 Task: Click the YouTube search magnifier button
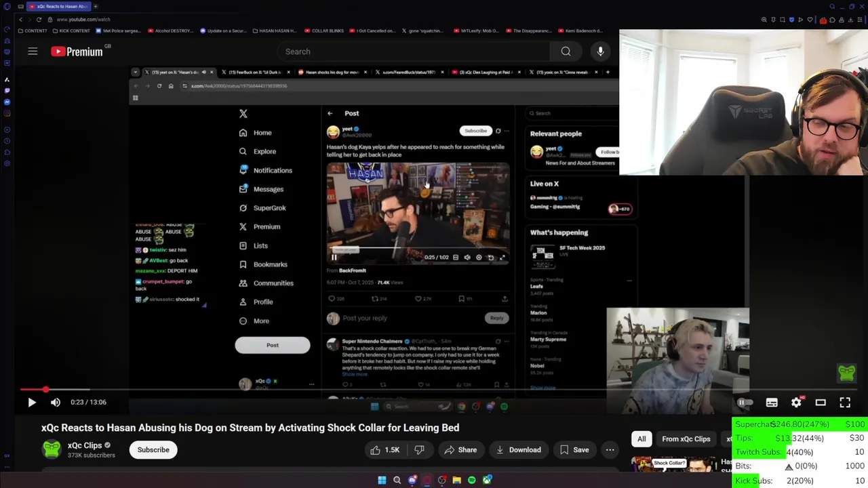[x=566, y=52]
